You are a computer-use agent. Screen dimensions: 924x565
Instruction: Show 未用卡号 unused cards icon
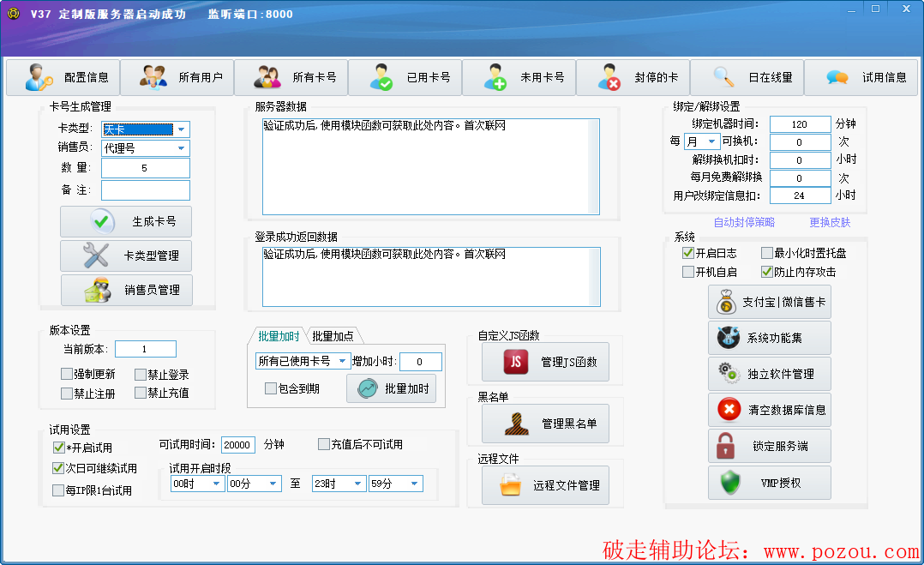[x=495, y=77]
